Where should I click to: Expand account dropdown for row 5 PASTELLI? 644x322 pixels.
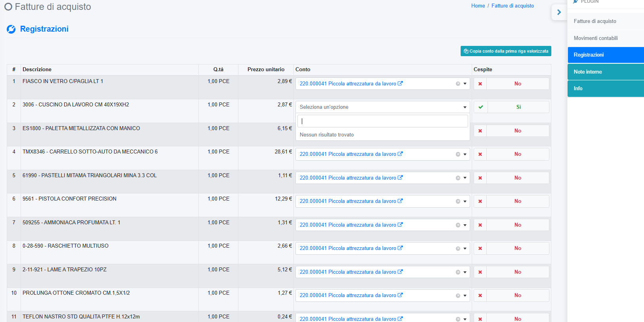465,178
